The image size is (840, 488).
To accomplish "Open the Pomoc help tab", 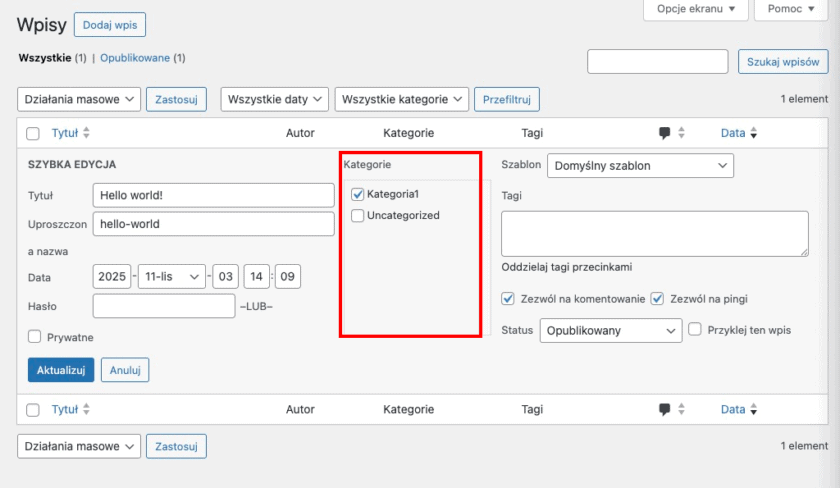I will 792,9.
